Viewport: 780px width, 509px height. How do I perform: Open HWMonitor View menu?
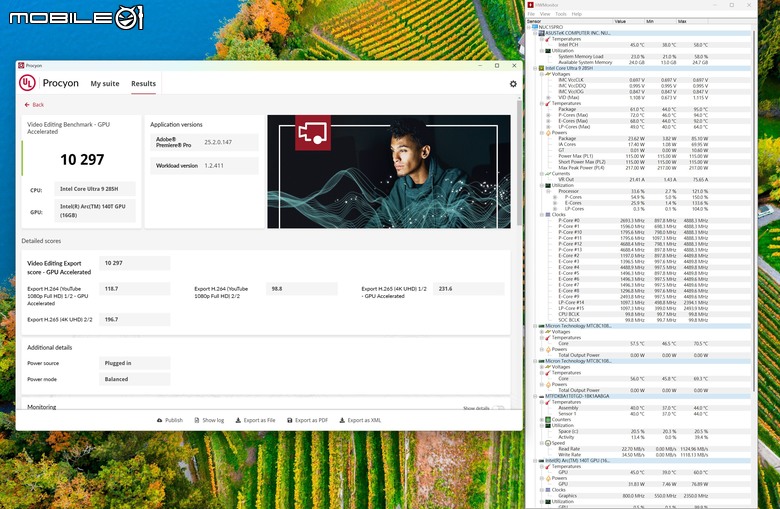pyautogui.click(x=545, y=14)
